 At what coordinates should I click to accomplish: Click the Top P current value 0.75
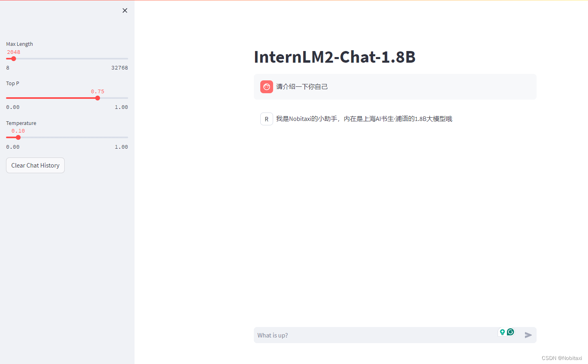[98, 91]
